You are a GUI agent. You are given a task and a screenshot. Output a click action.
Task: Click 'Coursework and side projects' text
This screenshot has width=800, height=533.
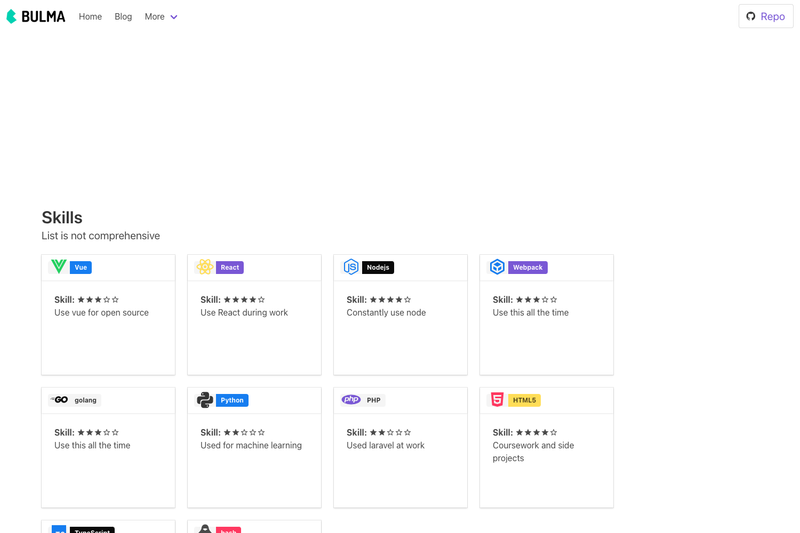coord(533,451)
